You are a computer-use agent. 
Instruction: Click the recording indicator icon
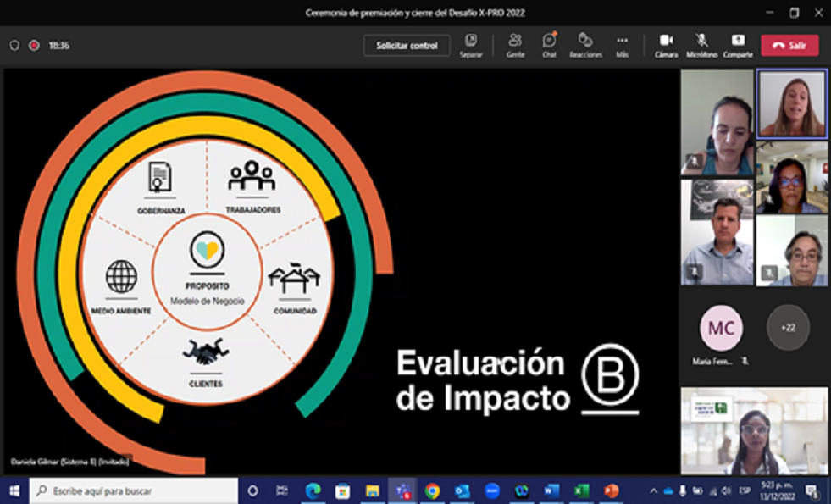pos(34,46)
